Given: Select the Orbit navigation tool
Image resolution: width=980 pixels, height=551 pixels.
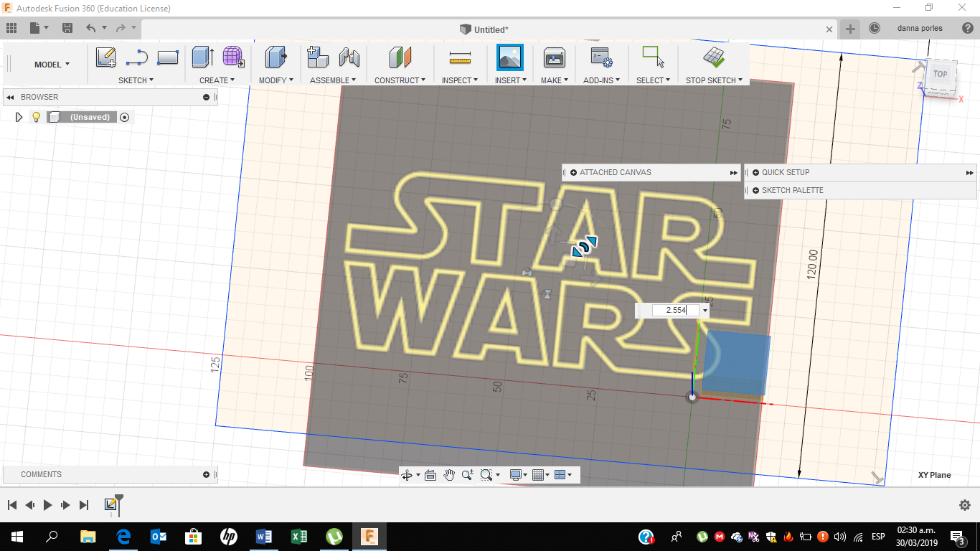Looking at the screenshot, I should click(x=407, y=475).
